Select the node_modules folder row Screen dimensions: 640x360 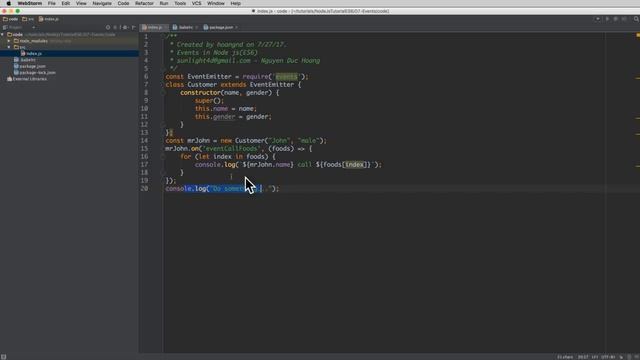(x=69, y=41)
